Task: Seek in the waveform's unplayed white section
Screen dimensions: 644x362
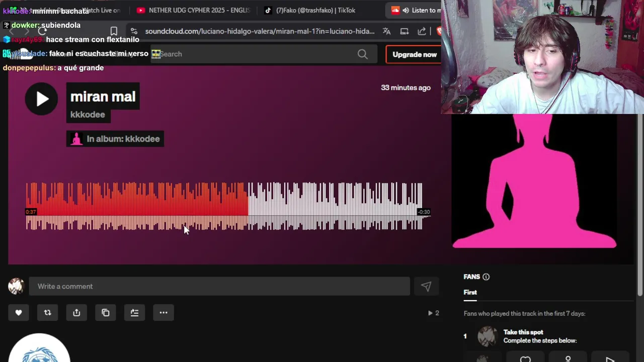Action: (335, 206)
